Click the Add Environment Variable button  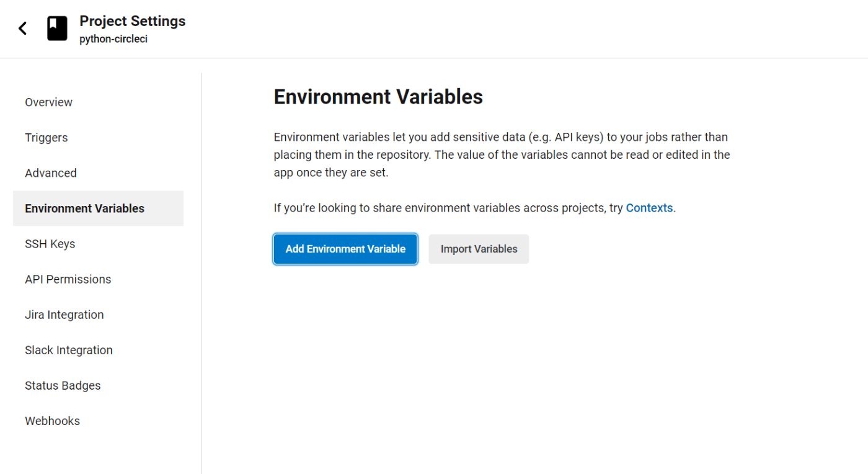tap(345, 249)
